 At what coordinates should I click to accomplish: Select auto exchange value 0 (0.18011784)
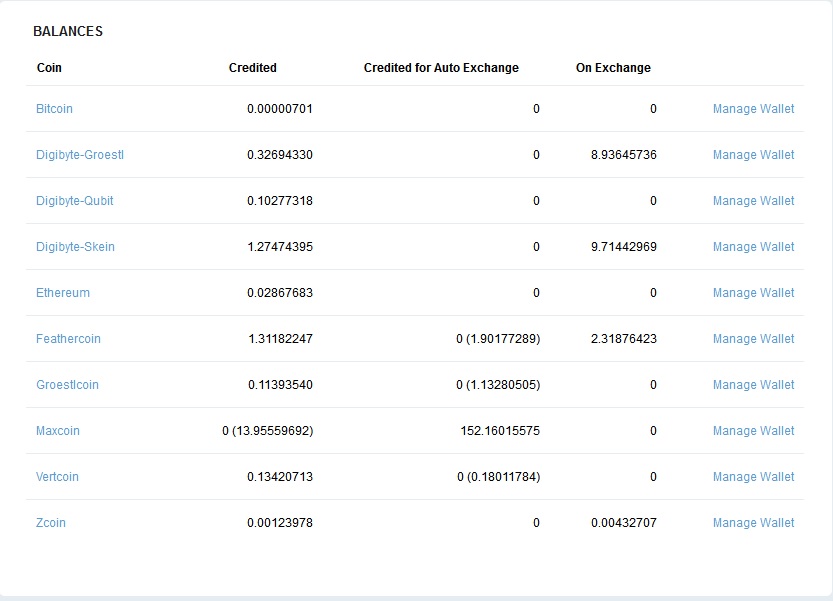(498, 477)
